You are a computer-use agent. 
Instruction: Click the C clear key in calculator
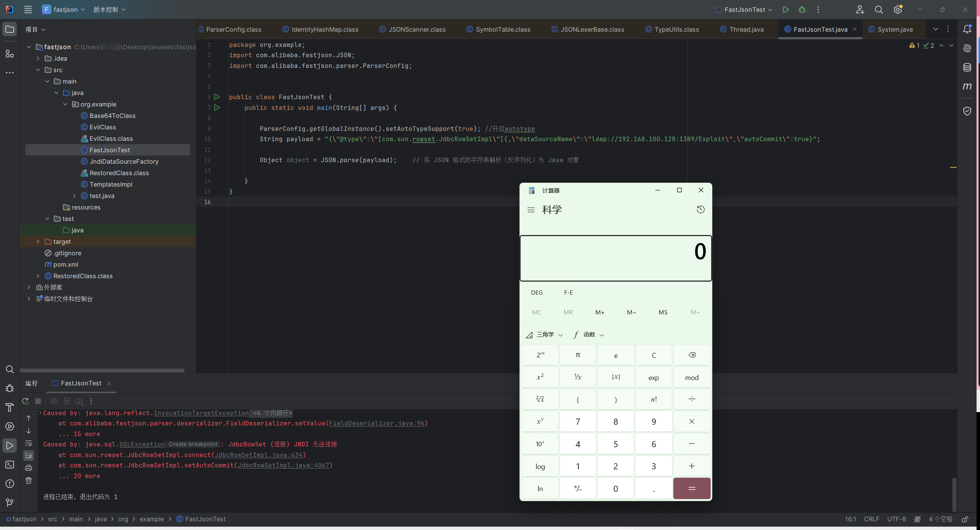(x=654, y=355)
